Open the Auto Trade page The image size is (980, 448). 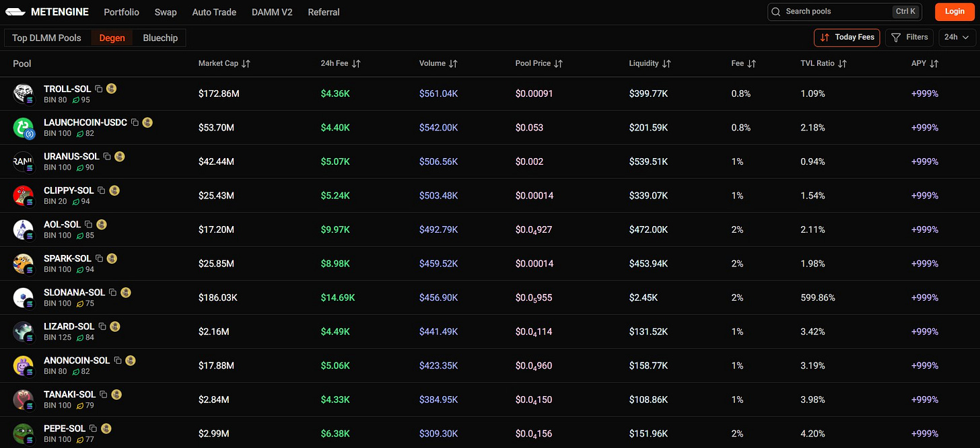[214, 12]
